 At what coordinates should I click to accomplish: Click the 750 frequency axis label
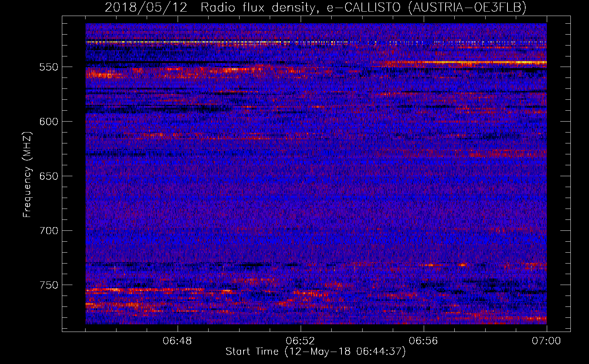[49, 285]
